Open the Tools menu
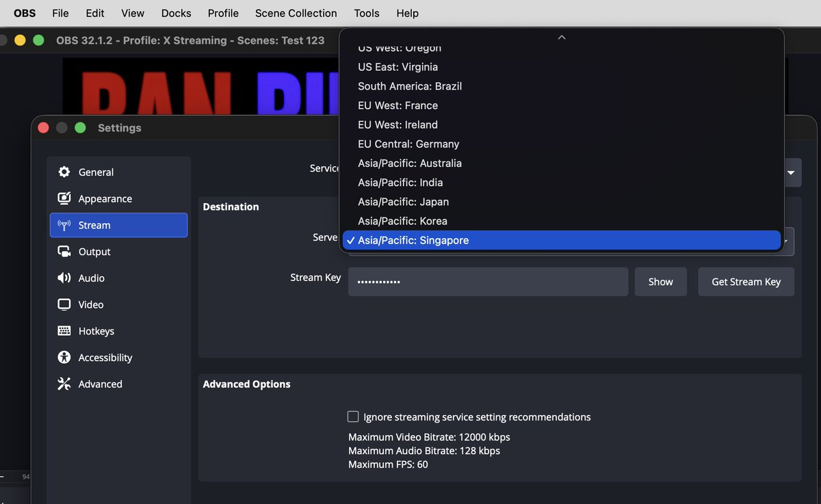 [x=367, y=13]
